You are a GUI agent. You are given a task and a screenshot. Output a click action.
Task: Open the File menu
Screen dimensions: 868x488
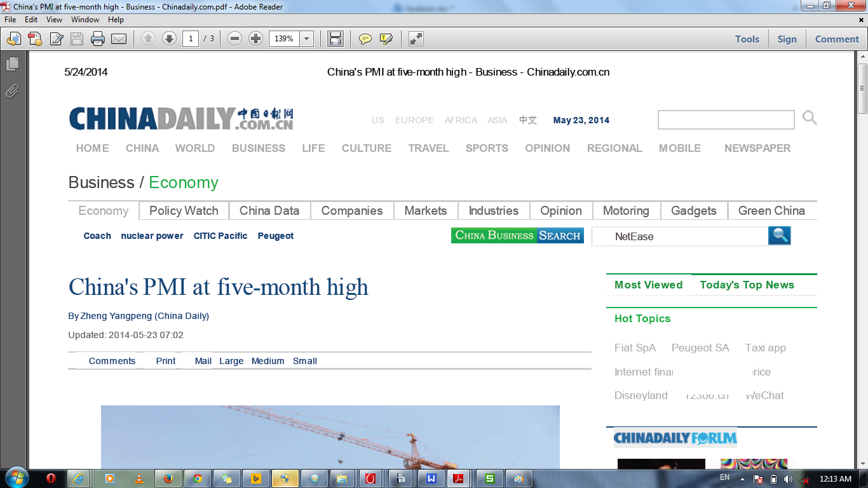(x=10, y=20)
